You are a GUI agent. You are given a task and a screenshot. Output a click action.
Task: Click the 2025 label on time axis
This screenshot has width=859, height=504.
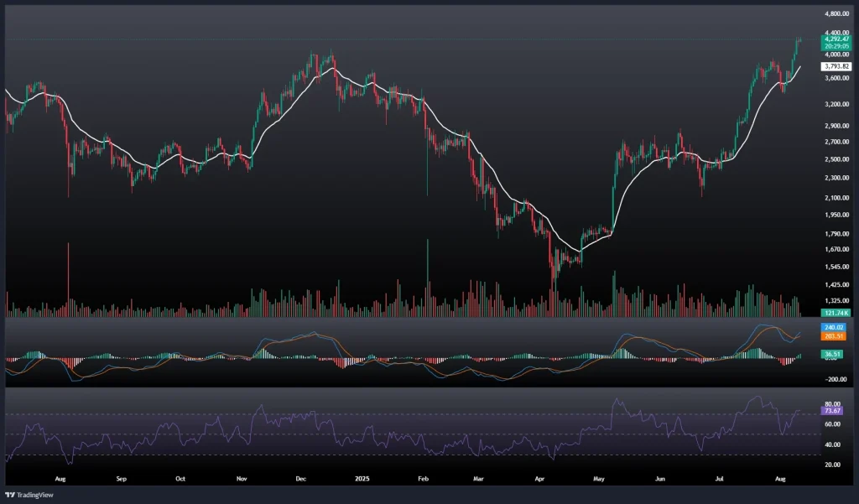coord(362,479)
